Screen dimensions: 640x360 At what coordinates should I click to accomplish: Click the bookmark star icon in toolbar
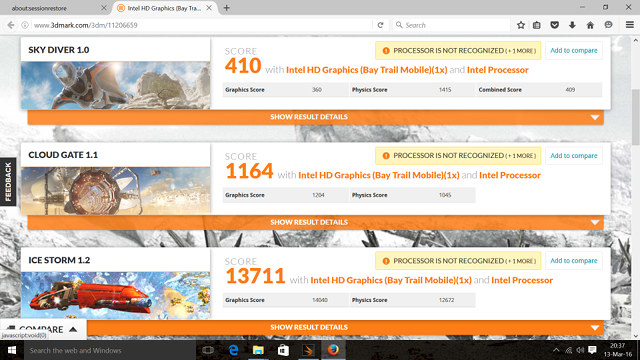(520, 25)
